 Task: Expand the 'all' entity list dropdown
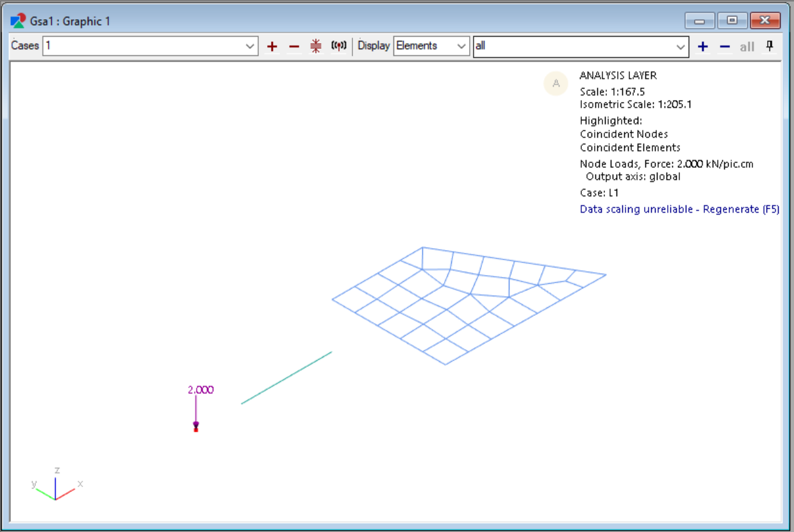click(x=680, y=46)
